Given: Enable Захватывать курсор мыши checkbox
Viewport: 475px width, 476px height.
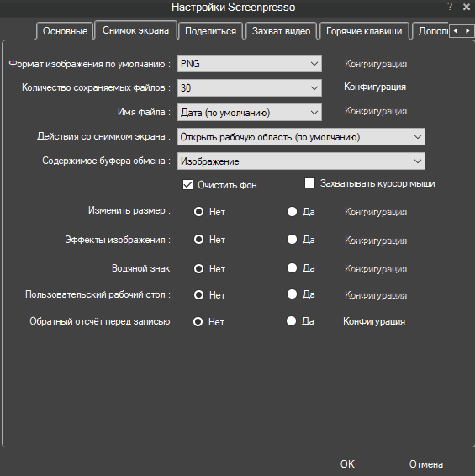Looking at the screenshot, I should click(x=309, y=183).
